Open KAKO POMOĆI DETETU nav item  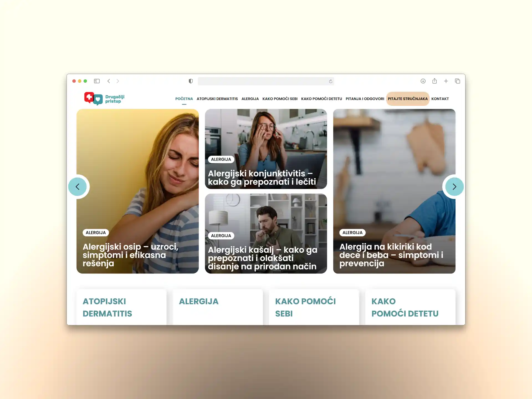[321, 99]
